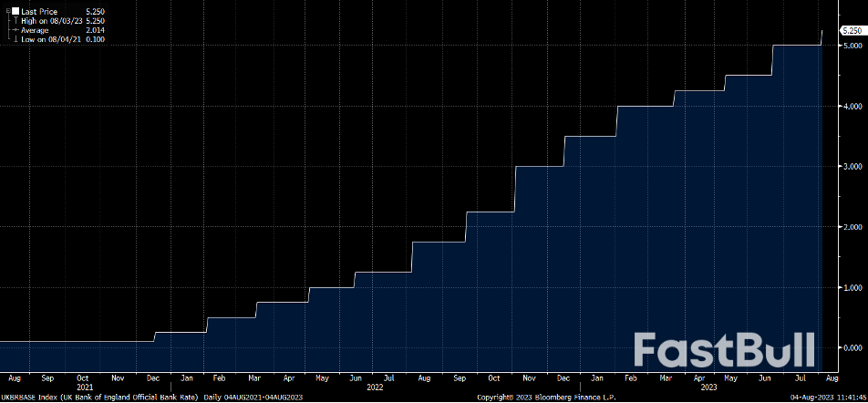Click the Low marker icon in legend
Screen dimensions: 868x403
click(14, 39)
